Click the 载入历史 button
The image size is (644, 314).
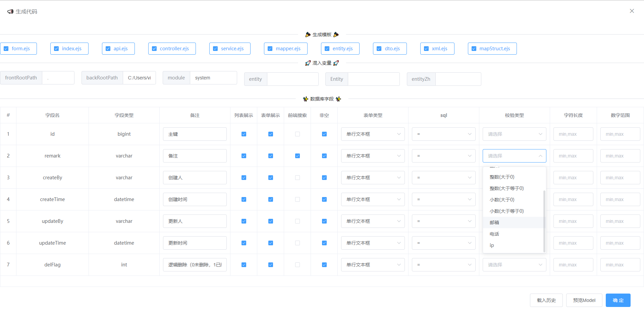click(546, 300)
